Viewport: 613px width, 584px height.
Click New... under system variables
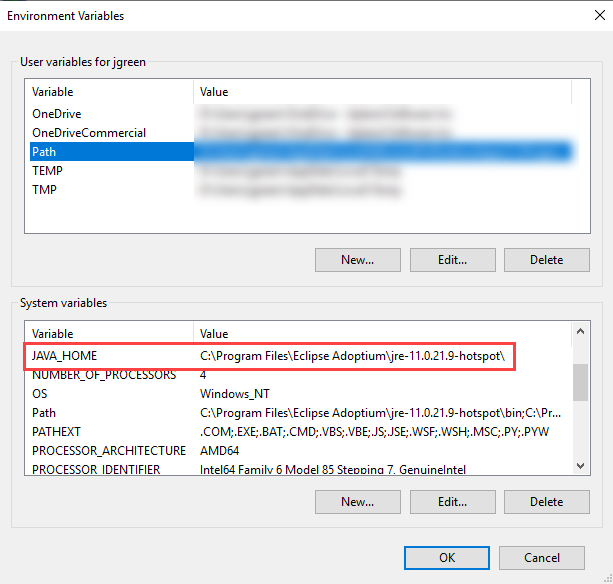(357, 502)
